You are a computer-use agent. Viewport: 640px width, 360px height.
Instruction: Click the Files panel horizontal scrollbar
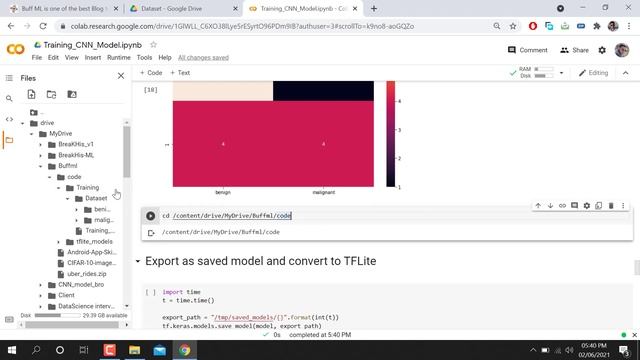point(72,325)
